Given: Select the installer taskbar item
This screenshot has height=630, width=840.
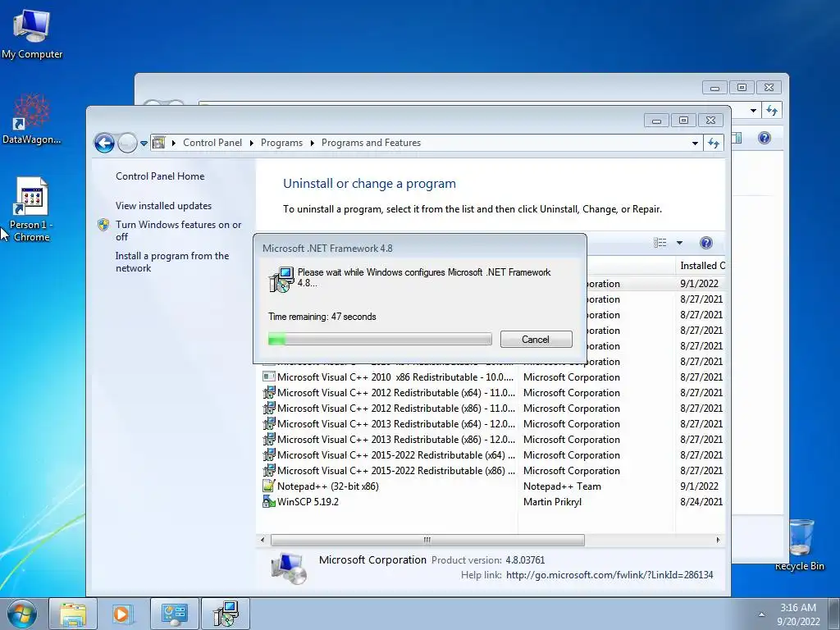Looking at the screenshot, I should pyautogui.click(x=225, y=614).
